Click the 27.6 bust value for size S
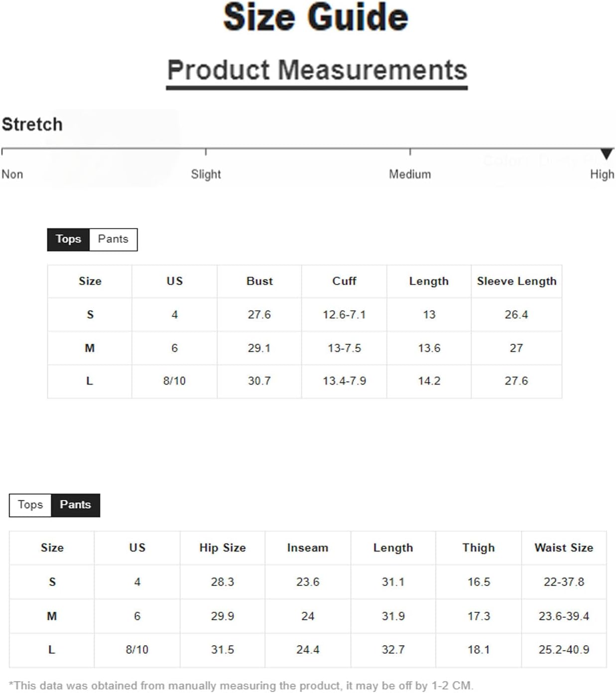616x693 pixels. click(x=259, y=315)
